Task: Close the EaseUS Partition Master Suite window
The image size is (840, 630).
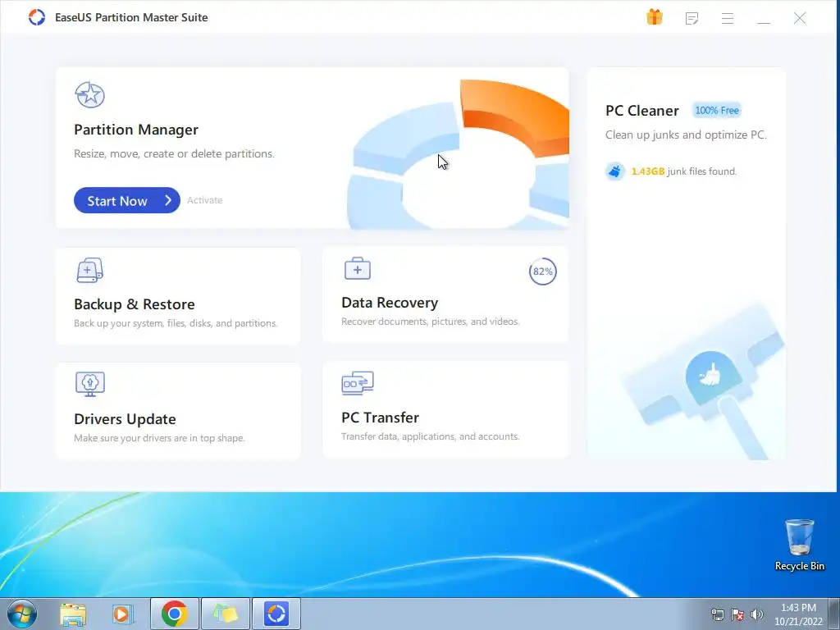Action: (799, 18)
